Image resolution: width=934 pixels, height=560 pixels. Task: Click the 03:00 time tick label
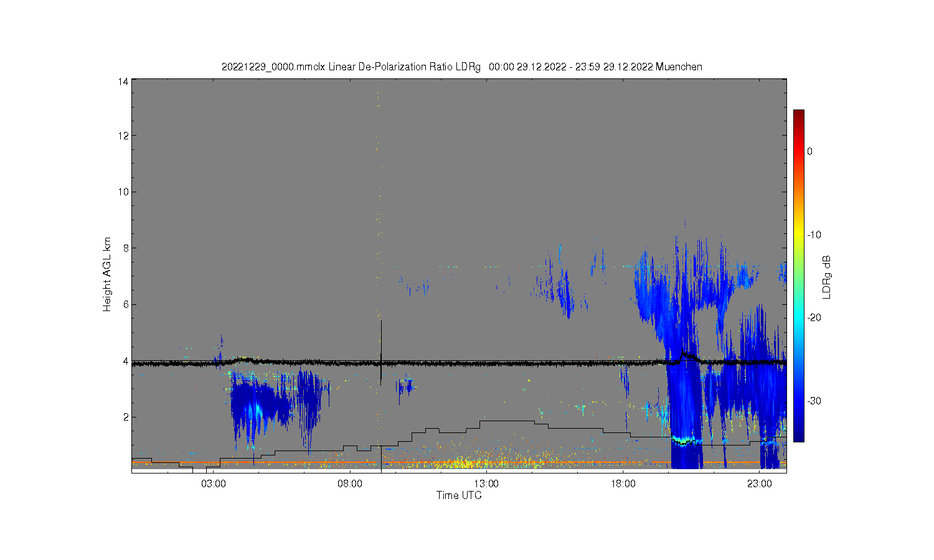214,483
